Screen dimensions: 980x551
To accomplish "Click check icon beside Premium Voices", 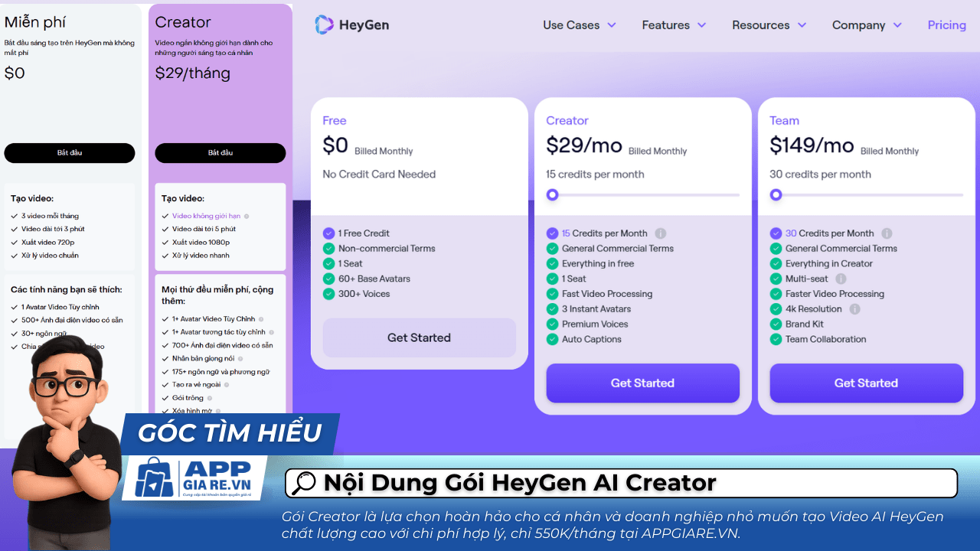I will tap(552, 324).
